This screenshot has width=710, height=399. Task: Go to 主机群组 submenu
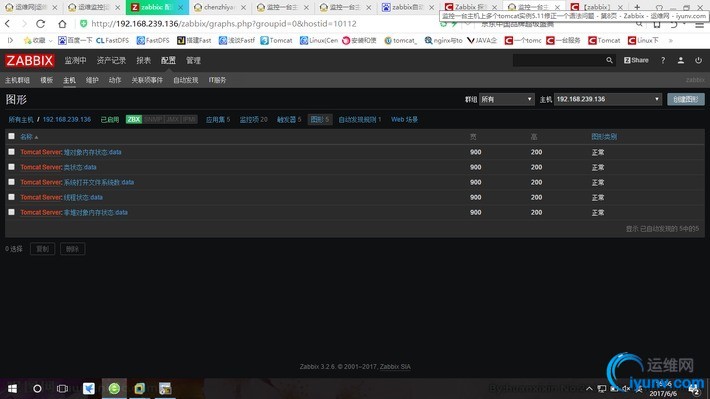[17, 80]
